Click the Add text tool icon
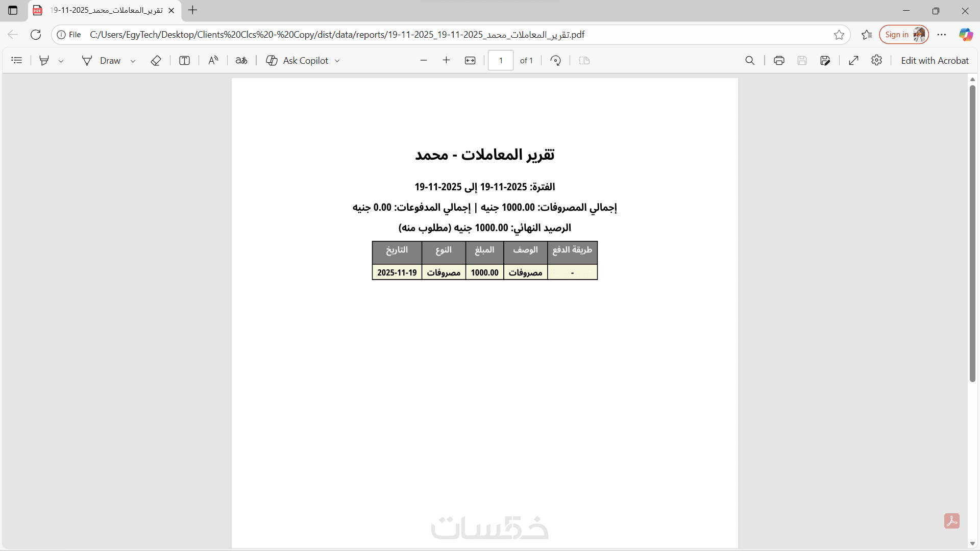980x551 pixels. pyautogui.click(x=184, y=61)
